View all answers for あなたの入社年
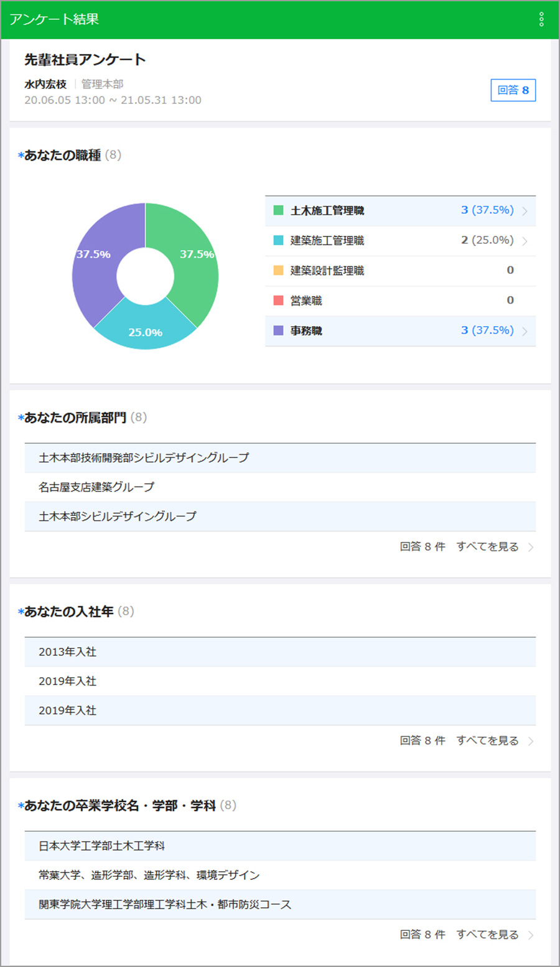Image resolution: width=560 pixels, height=967 pixels. (x=495, y=740)
